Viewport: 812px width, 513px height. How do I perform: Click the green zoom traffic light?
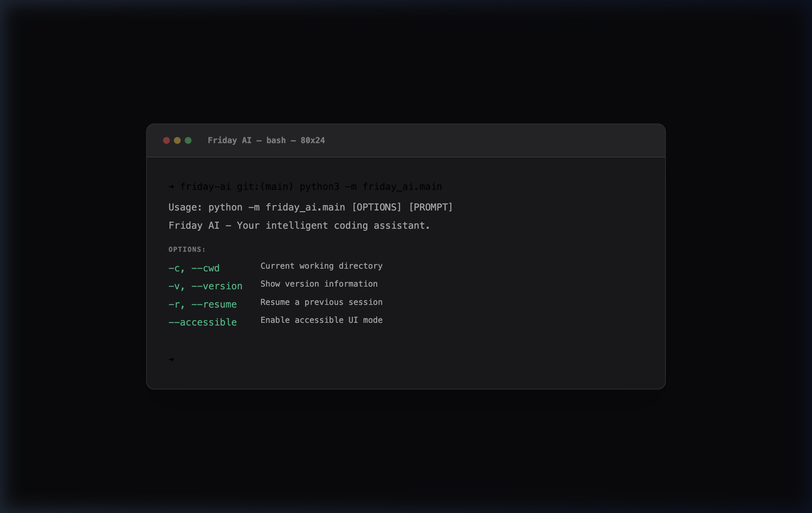click(x=188, y=140)
